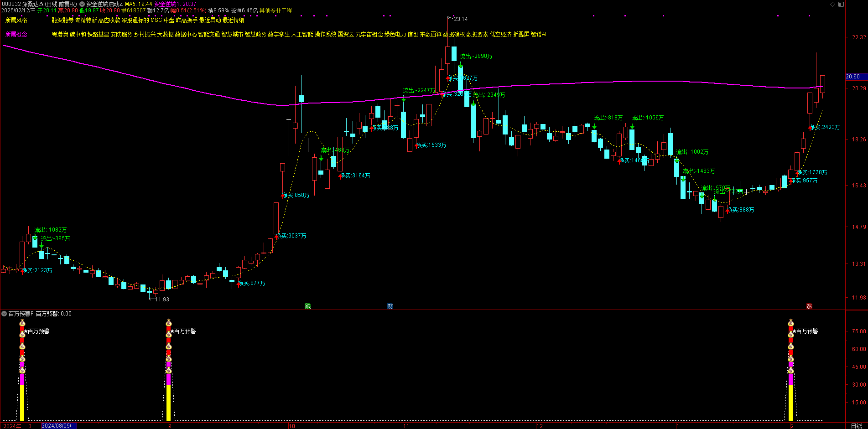
Task: Click the 流出:-2990万 annotation
Action: 476,56
